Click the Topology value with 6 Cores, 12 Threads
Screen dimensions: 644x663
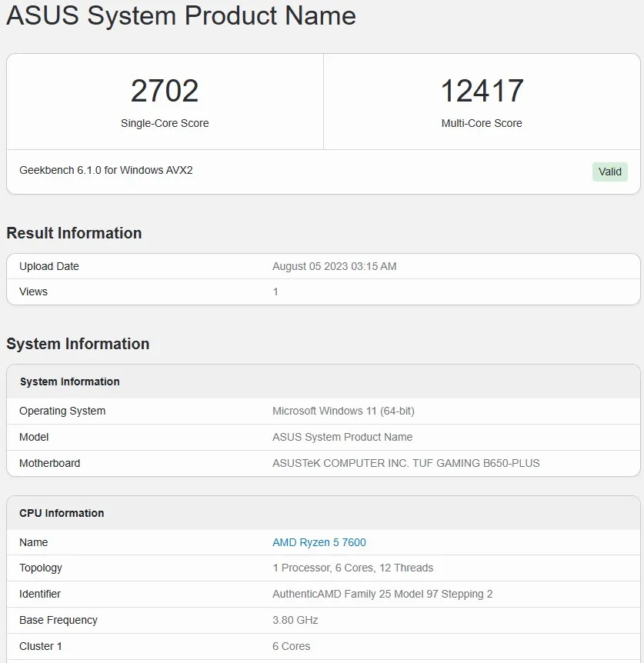pos(352,568)
